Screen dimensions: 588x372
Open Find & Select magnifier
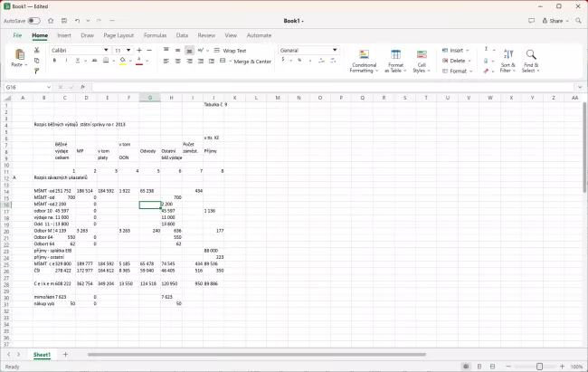pyautogui.click(x=531, y=55)
